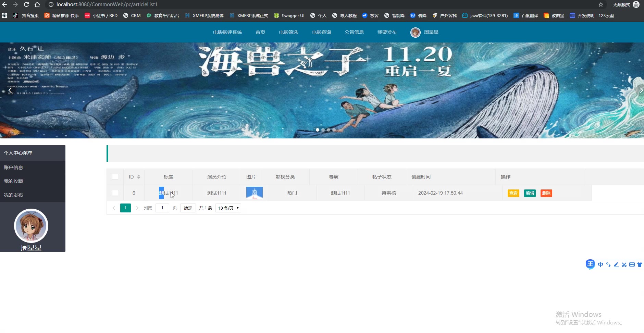Click 确定 pagination confirm button
The image size is (644, 333).
click(x=188, y=208)
